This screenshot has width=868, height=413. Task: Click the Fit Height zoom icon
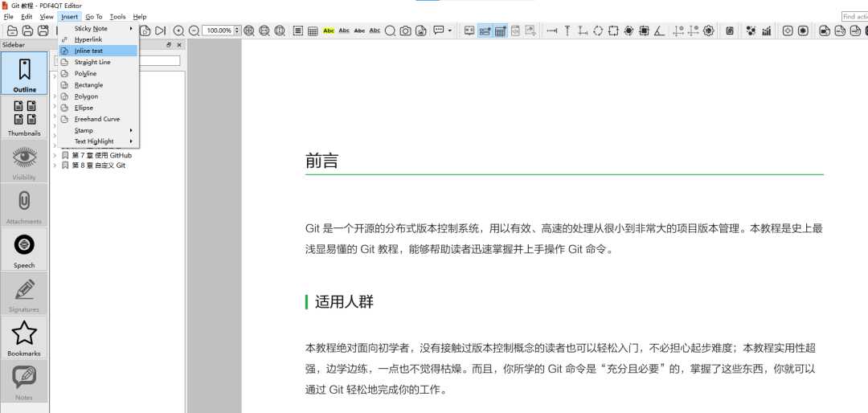tap(280, 31)
